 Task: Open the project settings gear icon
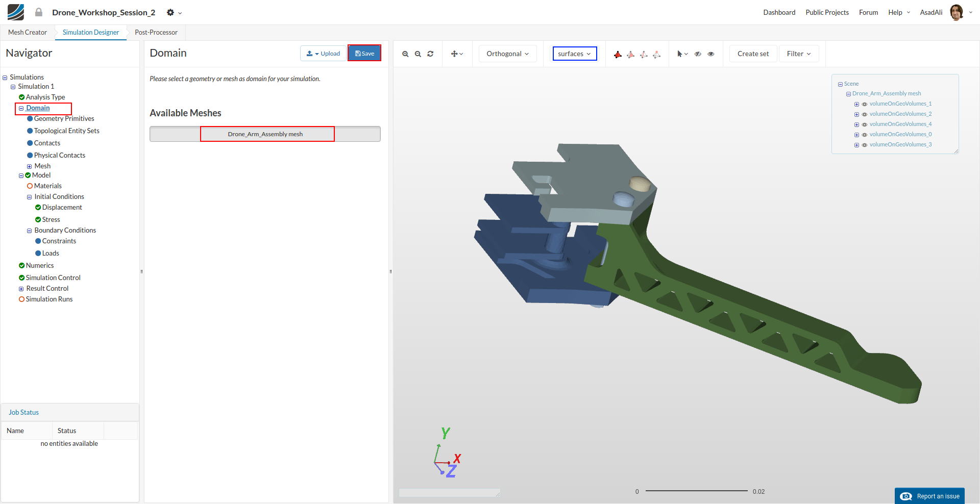[170, 13]
